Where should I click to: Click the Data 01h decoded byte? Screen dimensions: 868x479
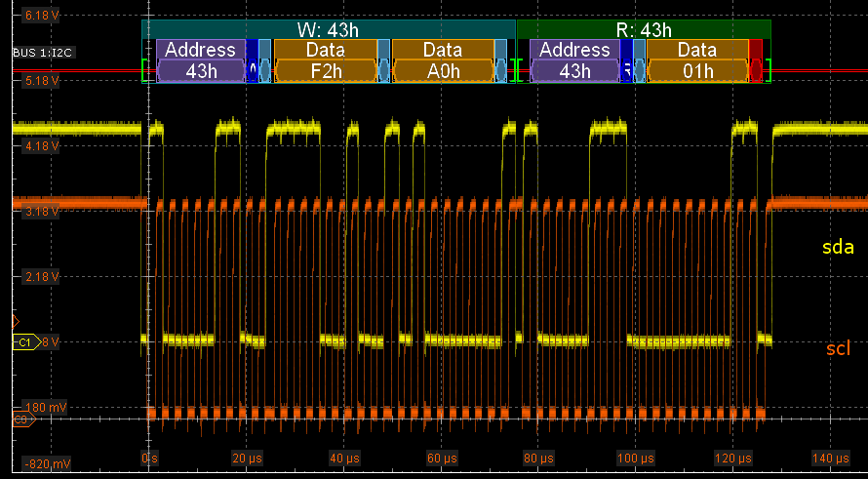pos(696,60)
